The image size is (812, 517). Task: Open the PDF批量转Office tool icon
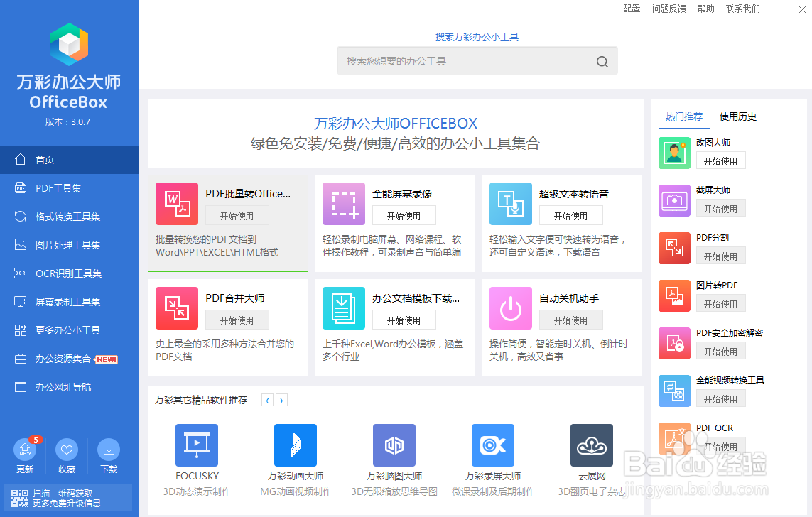[x=177, y=204]
